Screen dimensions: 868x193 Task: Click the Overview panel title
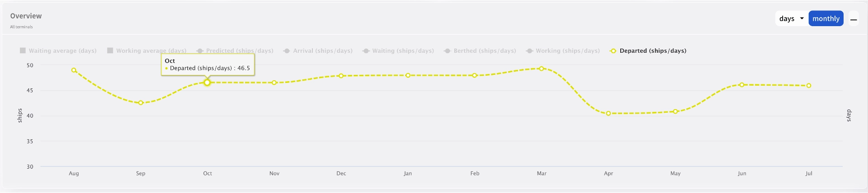coord(26,16)
